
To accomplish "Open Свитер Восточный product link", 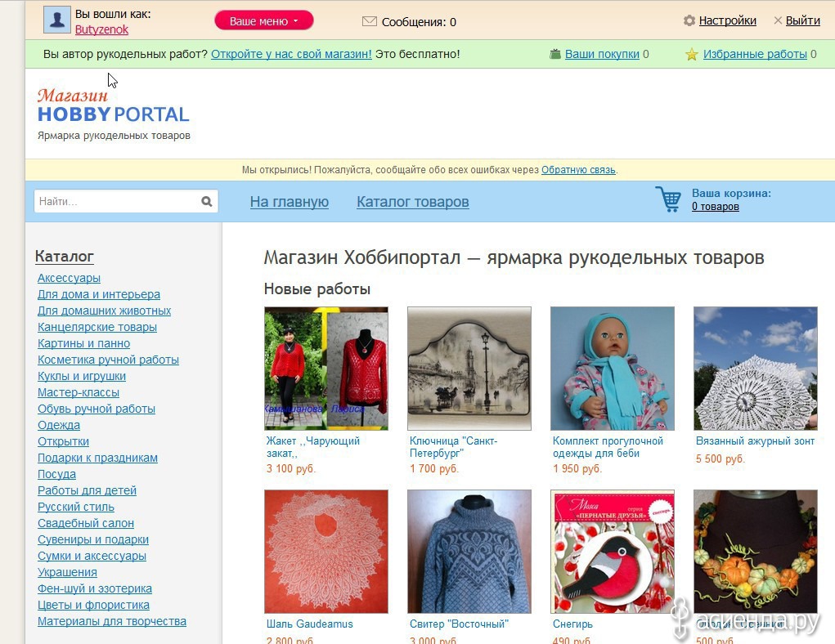I will [459, 624].
